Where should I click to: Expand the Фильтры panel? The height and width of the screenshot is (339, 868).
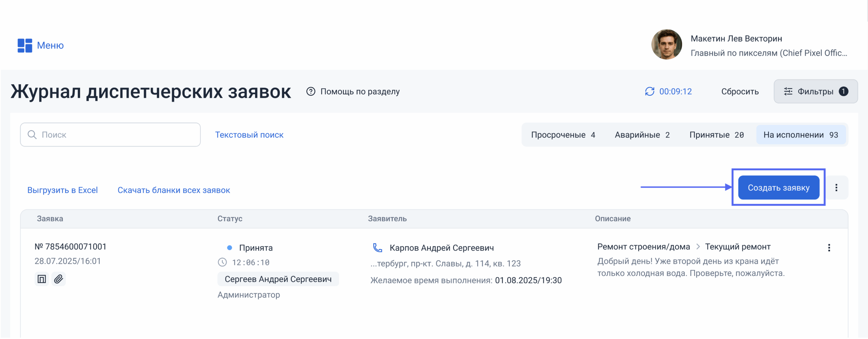click(x=815, y=91)
